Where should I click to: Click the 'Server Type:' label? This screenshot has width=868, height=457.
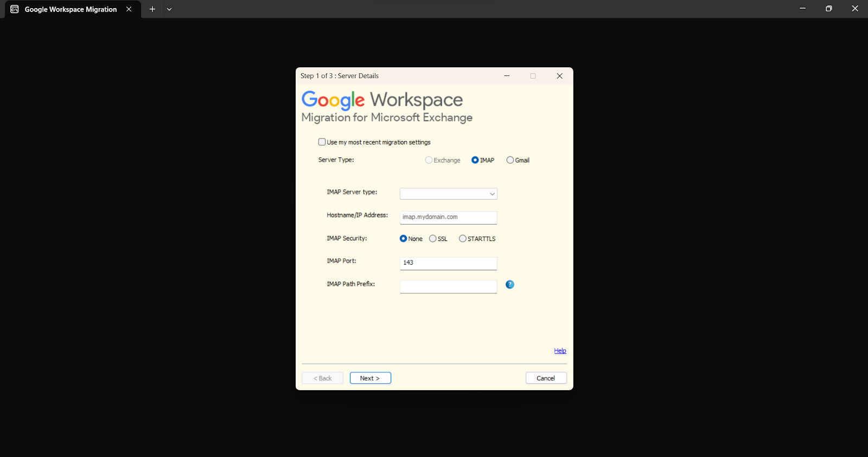coord(336,160)
